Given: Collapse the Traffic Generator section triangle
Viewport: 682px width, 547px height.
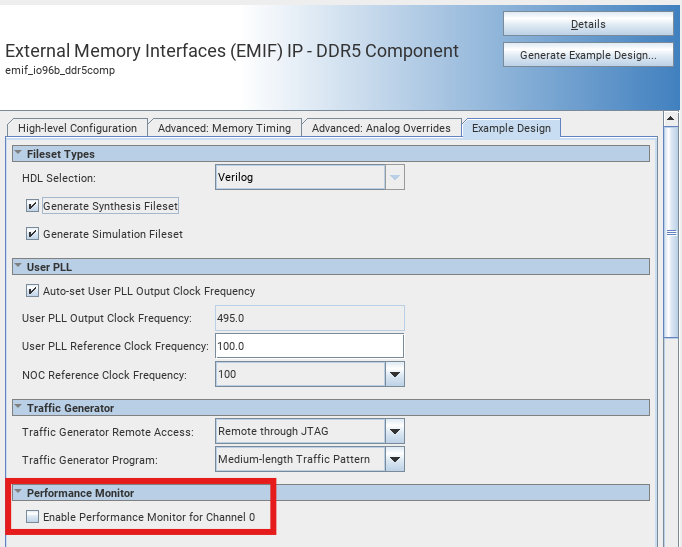Looking at the screenshot, I should [x=18, y=408].
